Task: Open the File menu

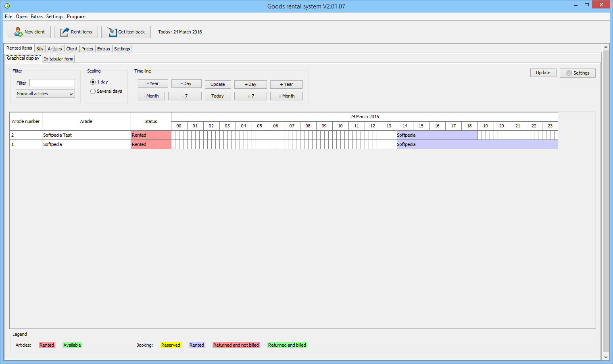Action: [x=8, y=17]
